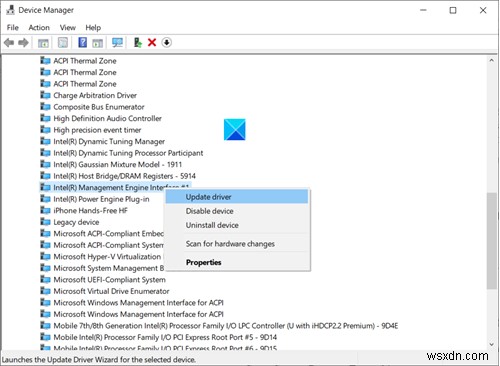Click the Microsoft UEFI-Compliant System icon
This screenshot has width=500, height=366.
coord(45,280)
